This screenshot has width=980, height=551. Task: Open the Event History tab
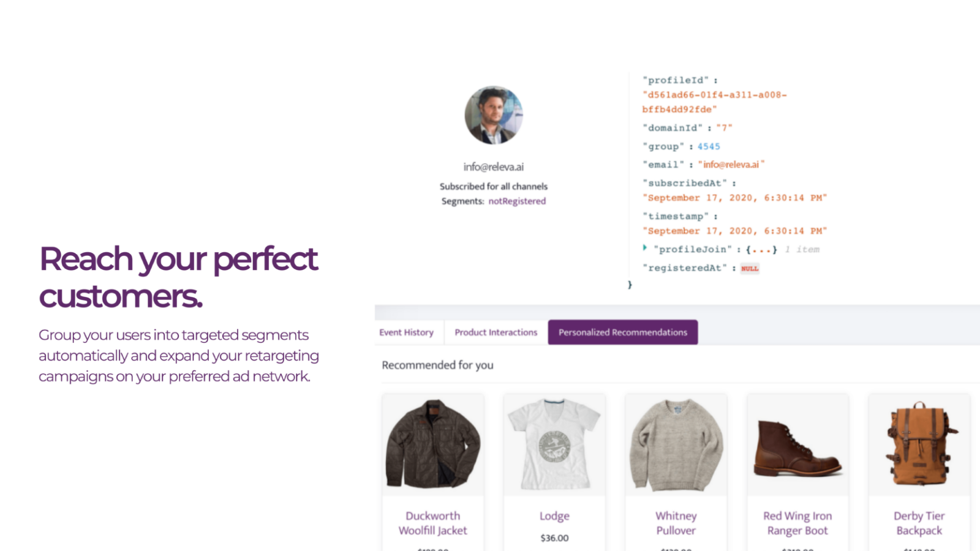pyautogui.click(x=406, y=332)
